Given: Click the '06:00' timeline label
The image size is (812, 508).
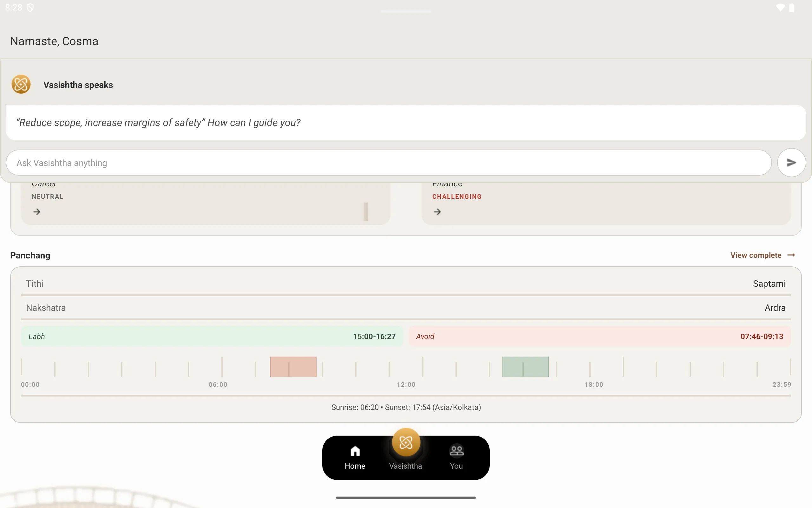Looking at the screenshot, I should tap(218, 384).
